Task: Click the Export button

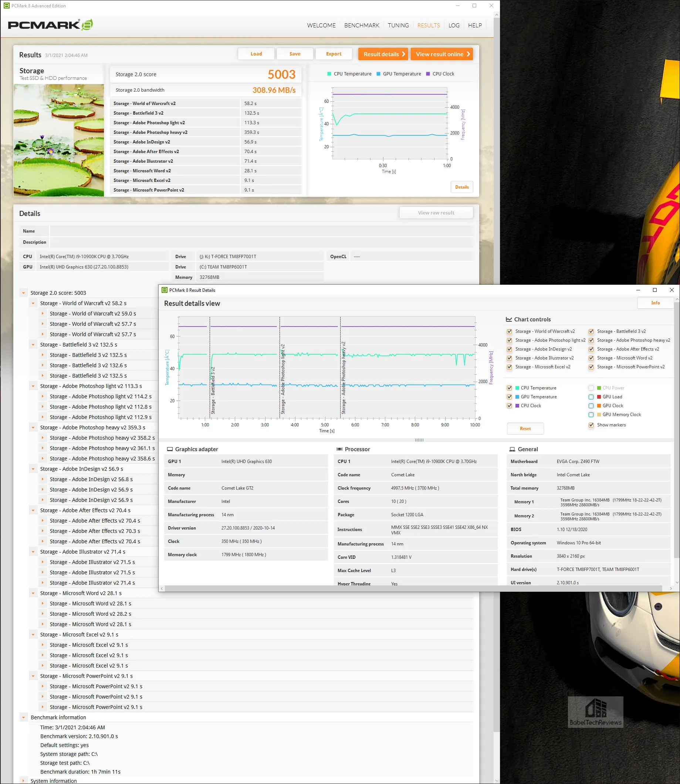Action: [334, 54]
